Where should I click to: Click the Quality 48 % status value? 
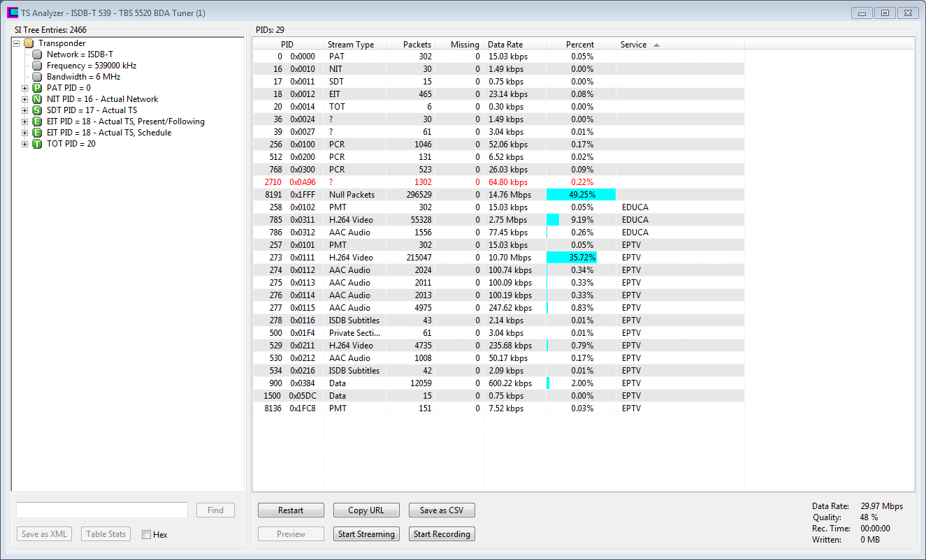(x=869, y=517)
